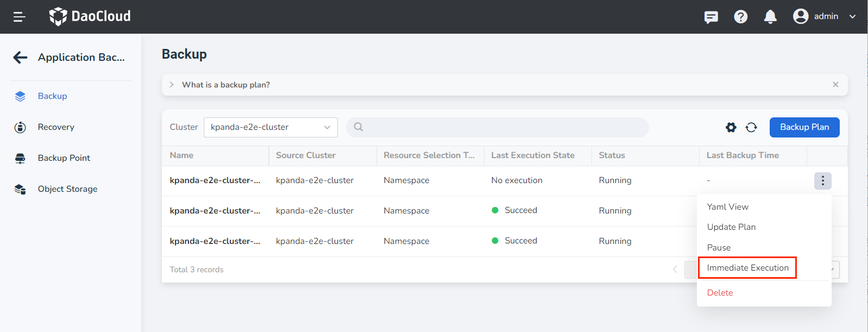Expand the 'What is a backup plan?' section
The height and width of the screenshot is (332, 868).
click(x=172, y=85)
